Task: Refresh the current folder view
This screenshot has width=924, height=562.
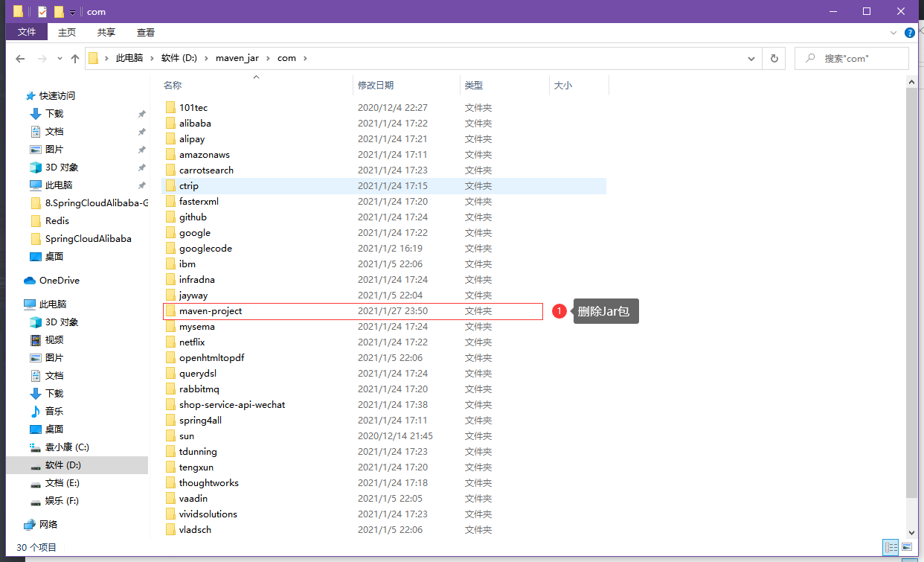Action: (x=774, y=58)
